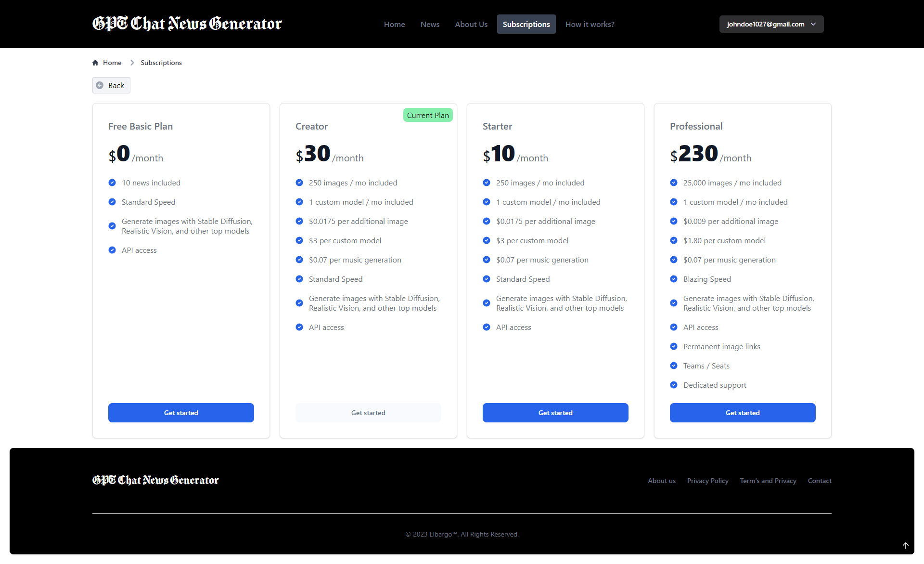Click the checkmark icon next to Dedicated support
The width and height of the screenshot is (924, 564).
tap(674, 385)
